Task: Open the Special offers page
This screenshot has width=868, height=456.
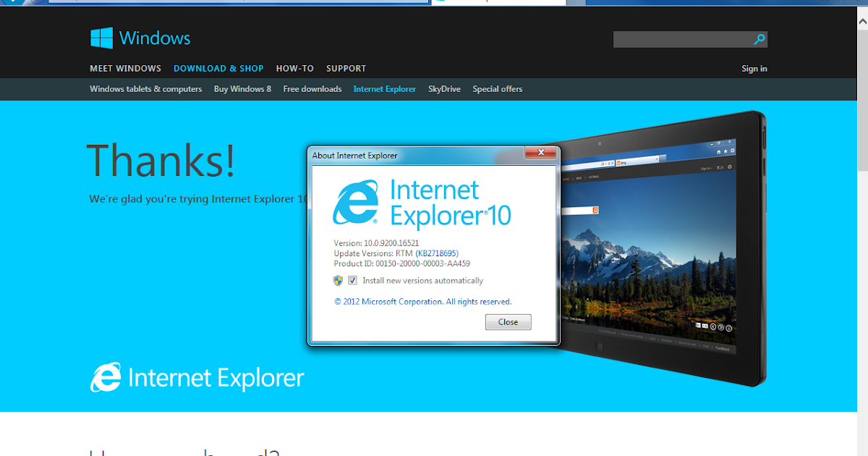Action: tap(498, 89)
